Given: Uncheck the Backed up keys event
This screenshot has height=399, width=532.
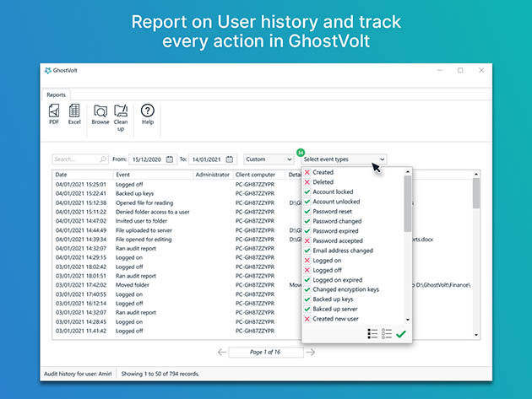Looking at the screenshot, I should 307,299.
